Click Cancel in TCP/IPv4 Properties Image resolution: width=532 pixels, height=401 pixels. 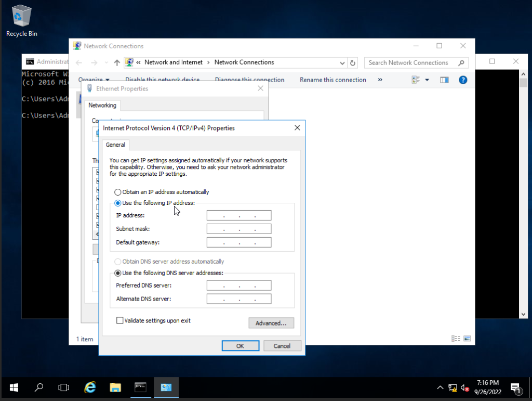[282, 346]
